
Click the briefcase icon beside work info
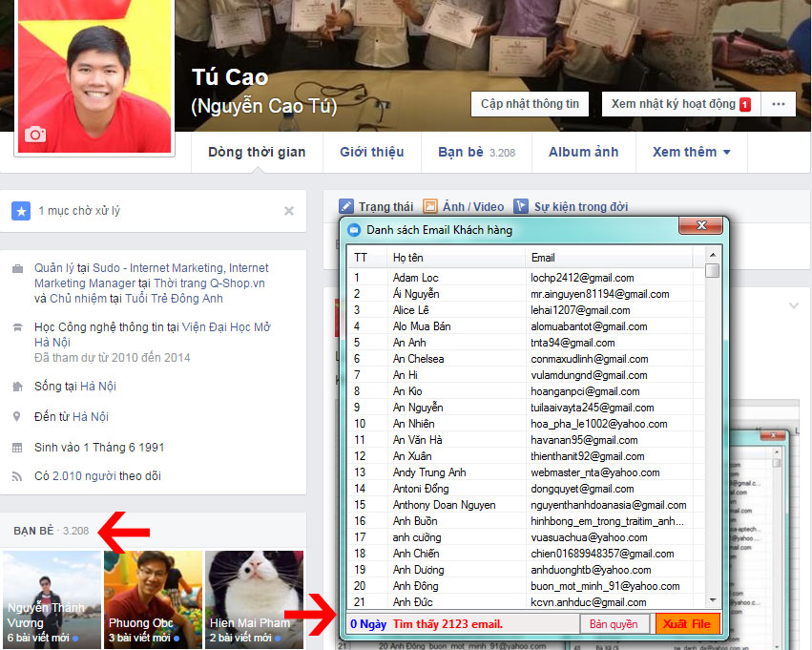pos(20,268)
